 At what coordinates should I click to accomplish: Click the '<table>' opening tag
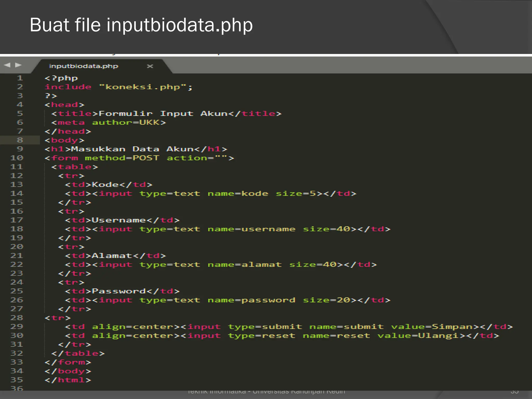(75, 167)
